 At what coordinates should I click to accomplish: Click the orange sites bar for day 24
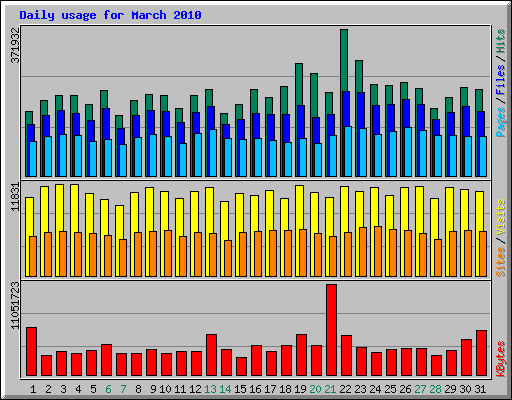pyautogui.click(x=378, y=251)
